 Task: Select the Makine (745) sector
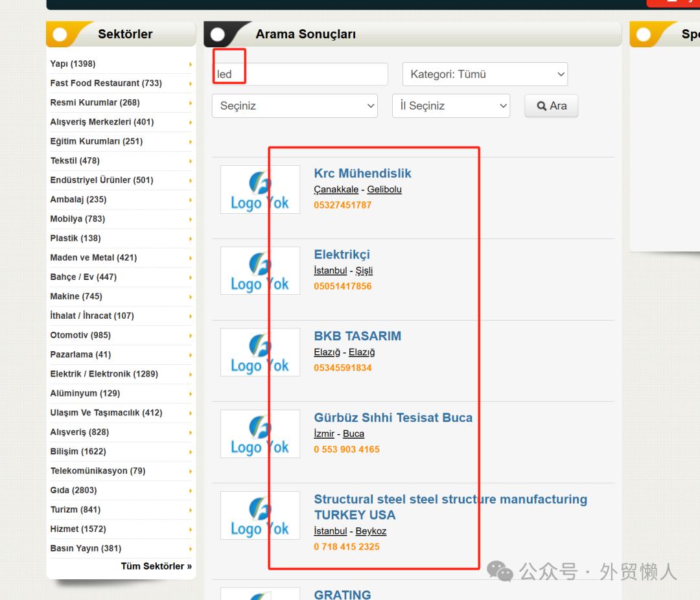(76, 296)
